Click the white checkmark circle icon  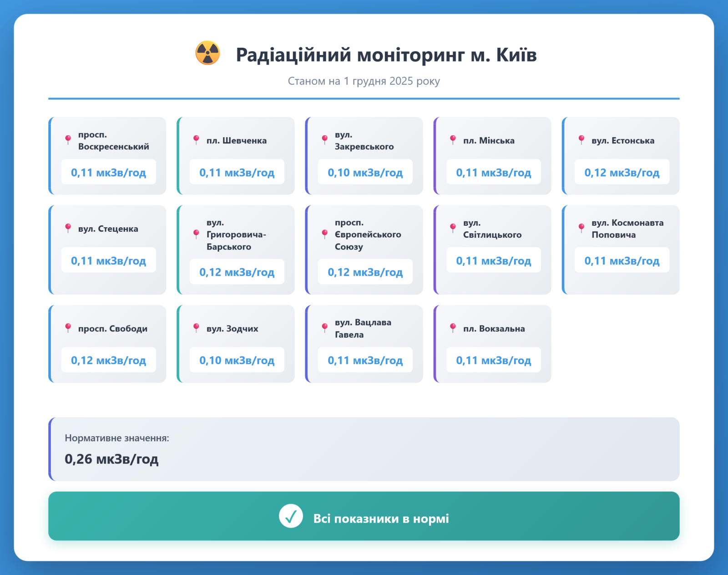[x=291, y=516]
